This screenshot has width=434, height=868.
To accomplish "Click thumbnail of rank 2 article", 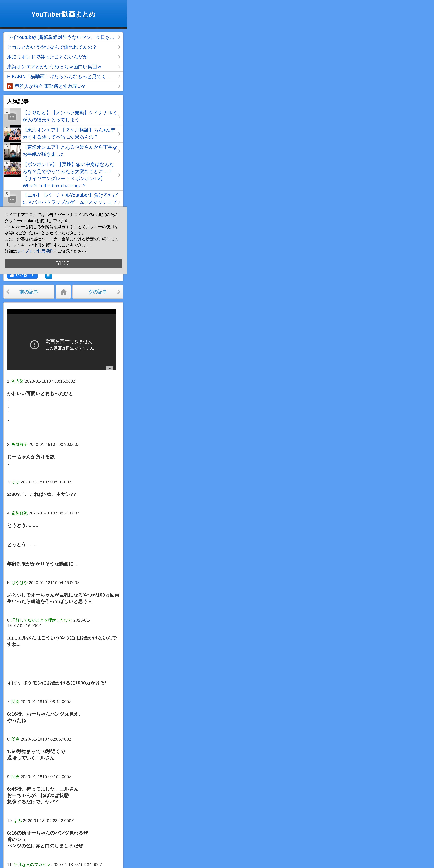I will click(12, 134).
